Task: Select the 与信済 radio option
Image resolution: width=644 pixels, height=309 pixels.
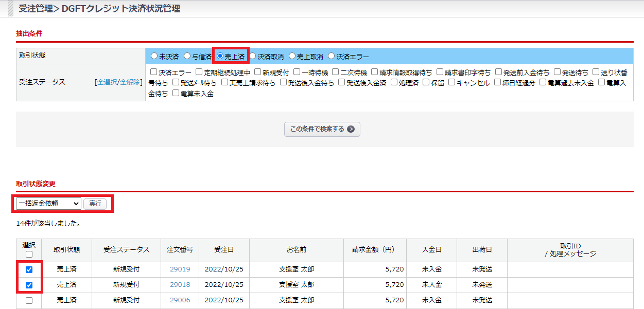Action: click(x=188, y=56)
